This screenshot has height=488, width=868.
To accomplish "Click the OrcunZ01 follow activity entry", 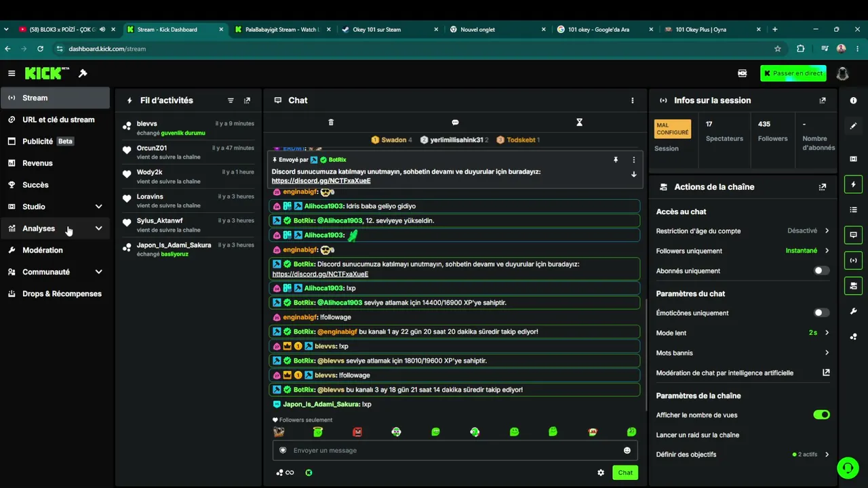I will point(189,152).
